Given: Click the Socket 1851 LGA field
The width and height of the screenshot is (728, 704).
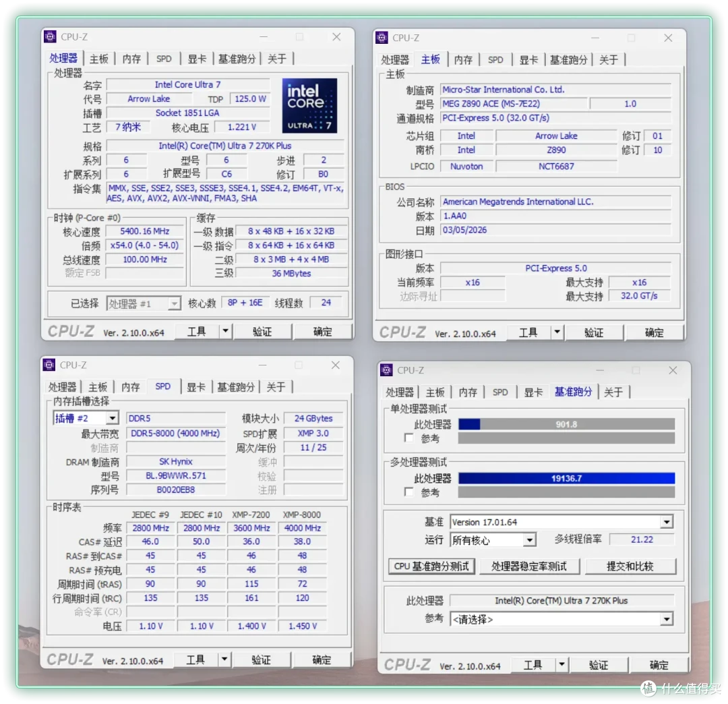Looking at the screenshot, I should [x=188, y=113].
